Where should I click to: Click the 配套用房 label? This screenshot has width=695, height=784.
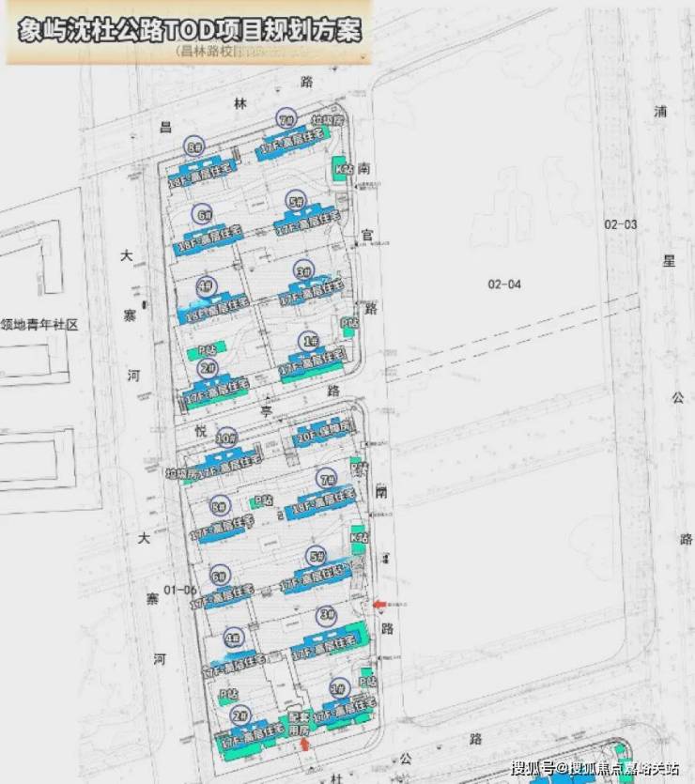[x=299, y=723]
